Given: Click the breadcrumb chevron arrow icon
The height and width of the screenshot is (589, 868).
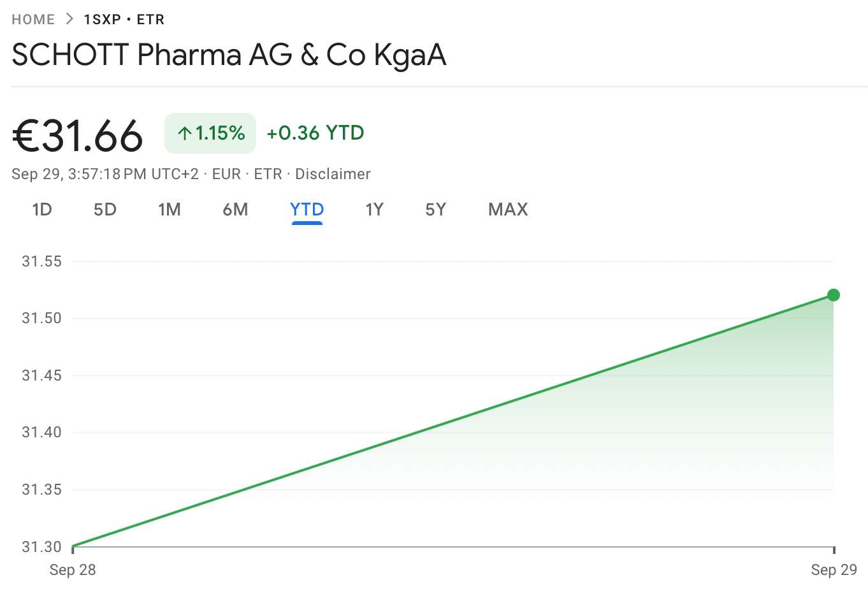Looking at the screenshot, I should (69, 19).
